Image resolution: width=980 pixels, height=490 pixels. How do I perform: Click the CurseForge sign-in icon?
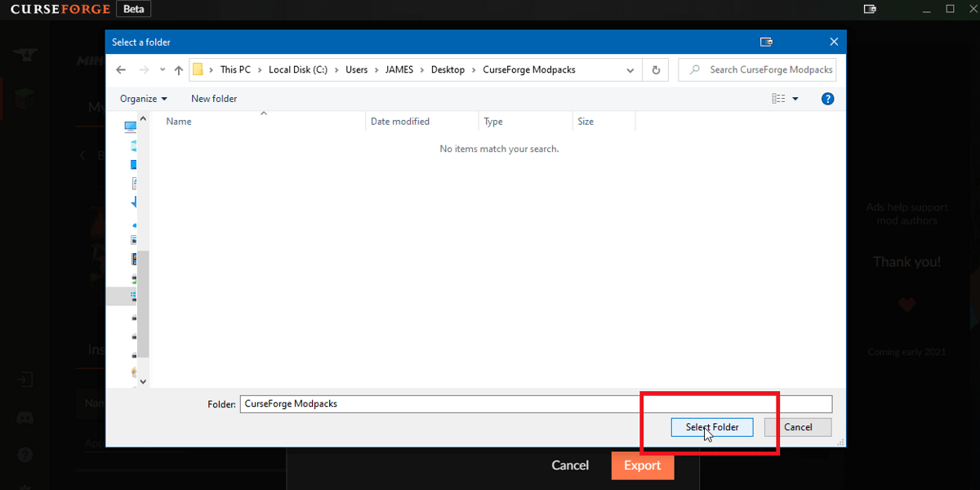pyautogui.click(x=25, y=380)
